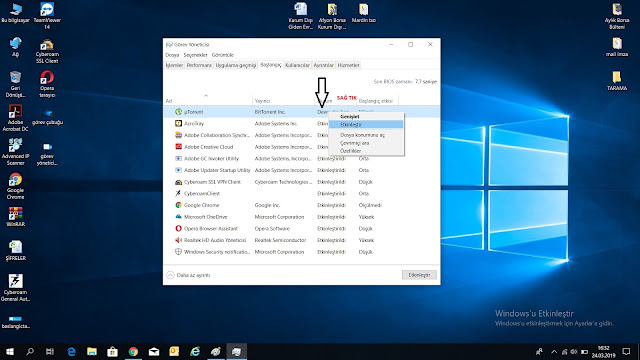Image resolution: width=640 pixels, height=360 pixels.
Task: Open the Windows Start menu
Action: 10,351
